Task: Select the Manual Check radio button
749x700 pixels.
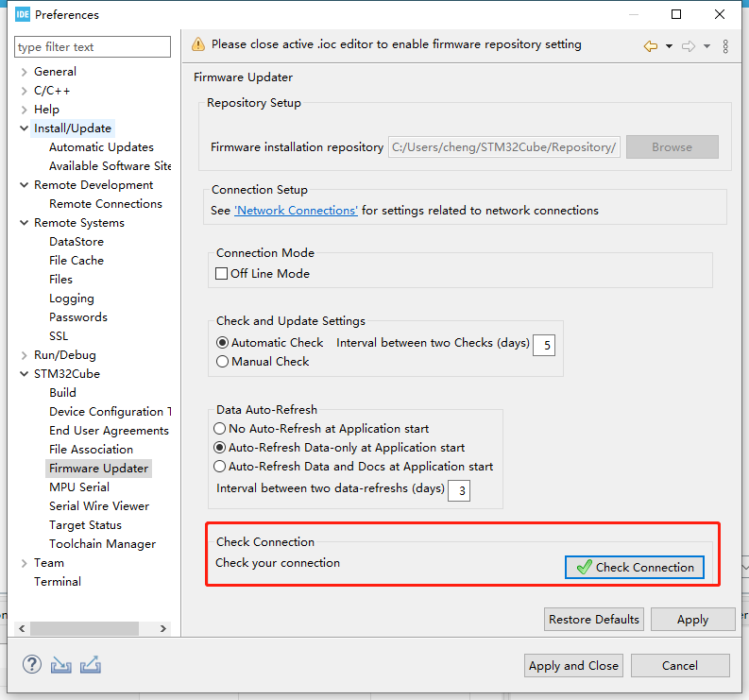Action: pos(222,362)
